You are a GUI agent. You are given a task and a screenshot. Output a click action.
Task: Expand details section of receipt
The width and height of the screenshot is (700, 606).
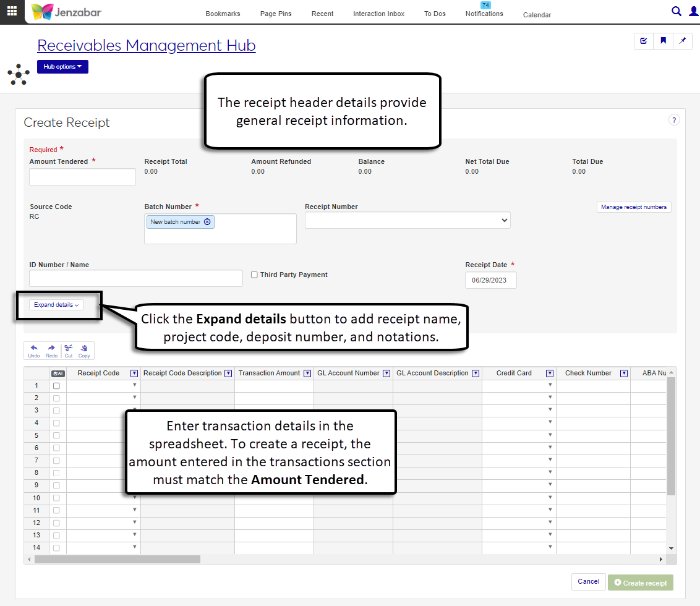[x=56, y=305]
